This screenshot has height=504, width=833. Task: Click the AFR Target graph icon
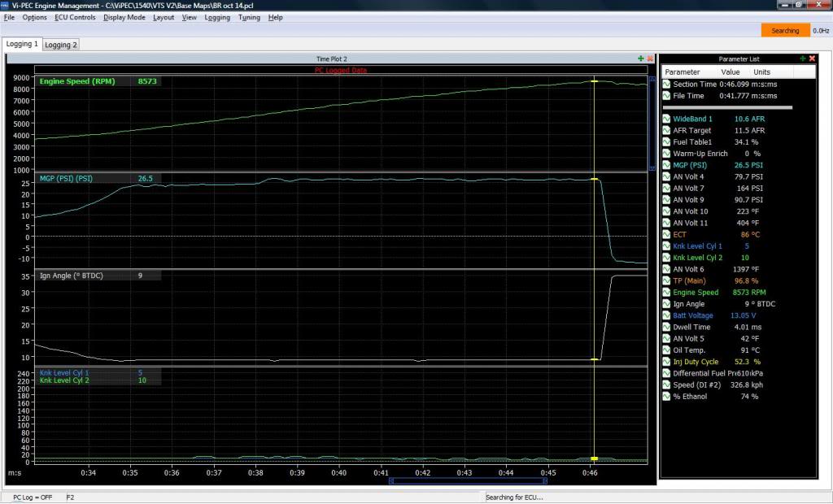pos(666,130)
